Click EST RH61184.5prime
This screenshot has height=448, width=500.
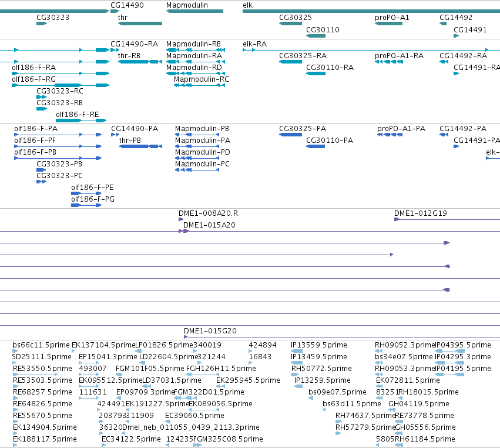425,439
